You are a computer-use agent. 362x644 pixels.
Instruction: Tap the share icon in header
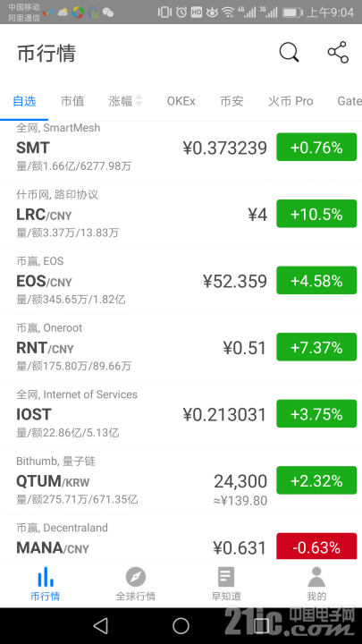click(338, 52)
